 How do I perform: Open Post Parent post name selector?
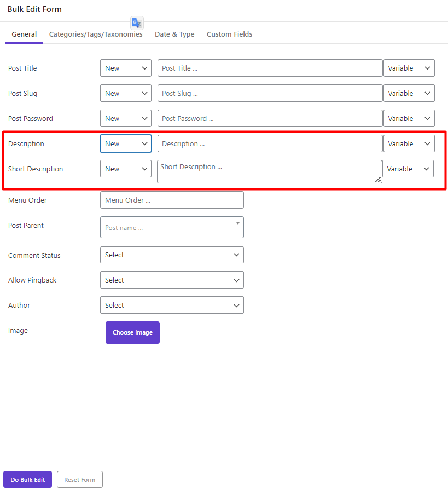pyautogui.click(x=172, y=227)
